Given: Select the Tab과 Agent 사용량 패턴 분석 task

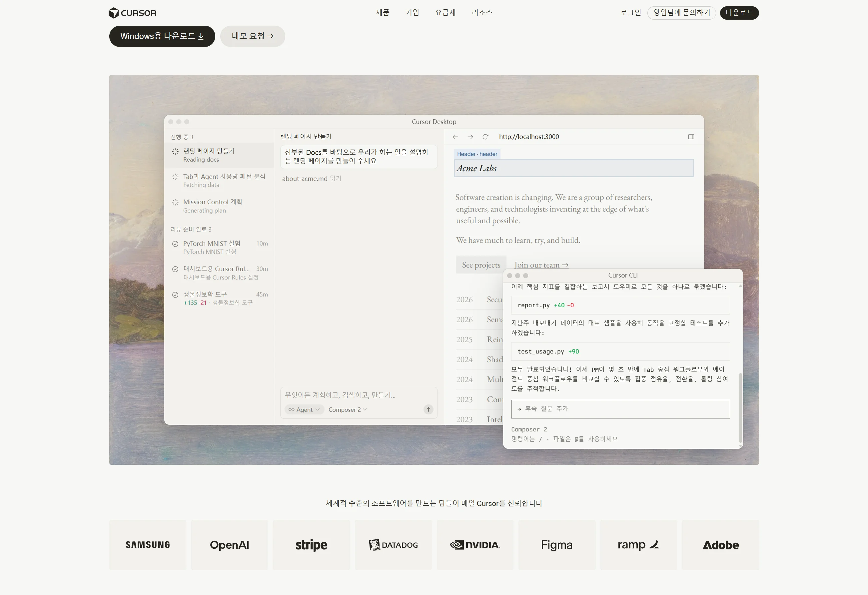Looking at the screenshot, I should pyautogui.click(x=219, y=181).
